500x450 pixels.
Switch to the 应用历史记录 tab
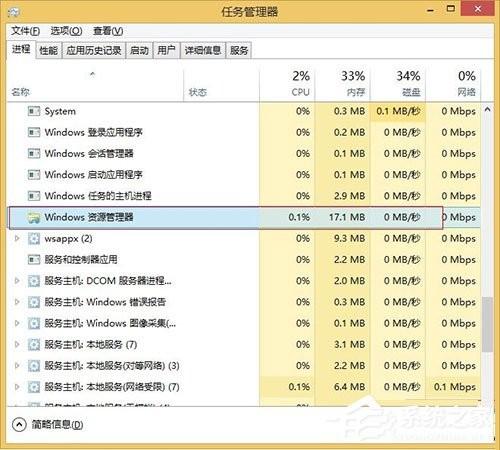click(94, 51)
